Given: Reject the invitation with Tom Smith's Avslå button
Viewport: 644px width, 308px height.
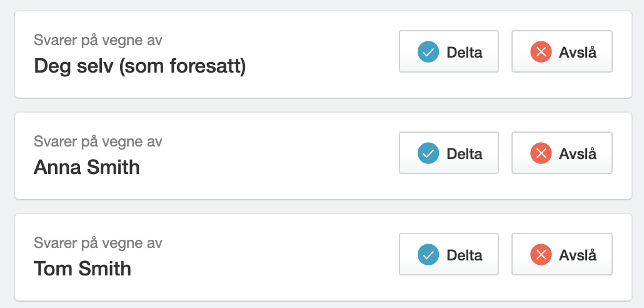Looking at the screenshot, I should click(x=562, y=254).
